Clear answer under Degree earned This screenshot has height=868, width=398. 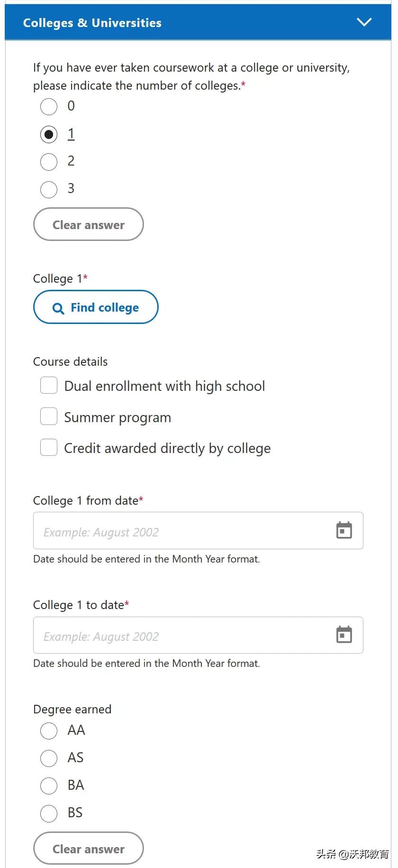click(x=88, y=849)
